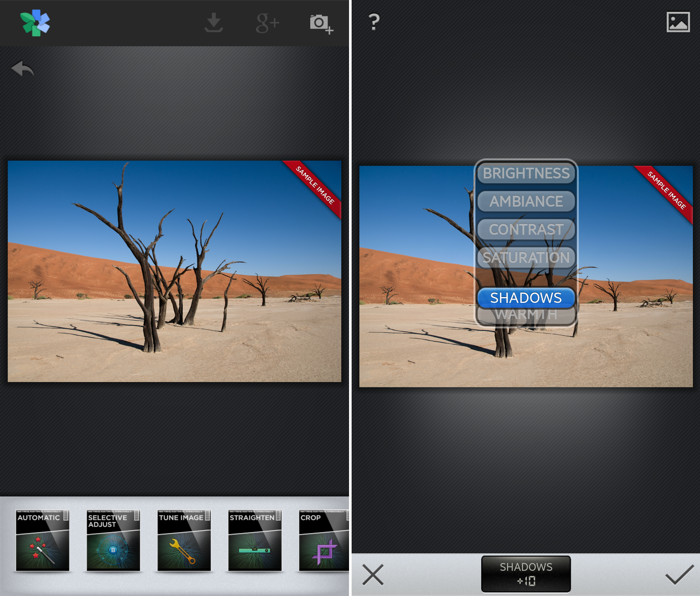Open the Tune Image wrench tool
700x596 pixels.
click(x=184, y=541)
